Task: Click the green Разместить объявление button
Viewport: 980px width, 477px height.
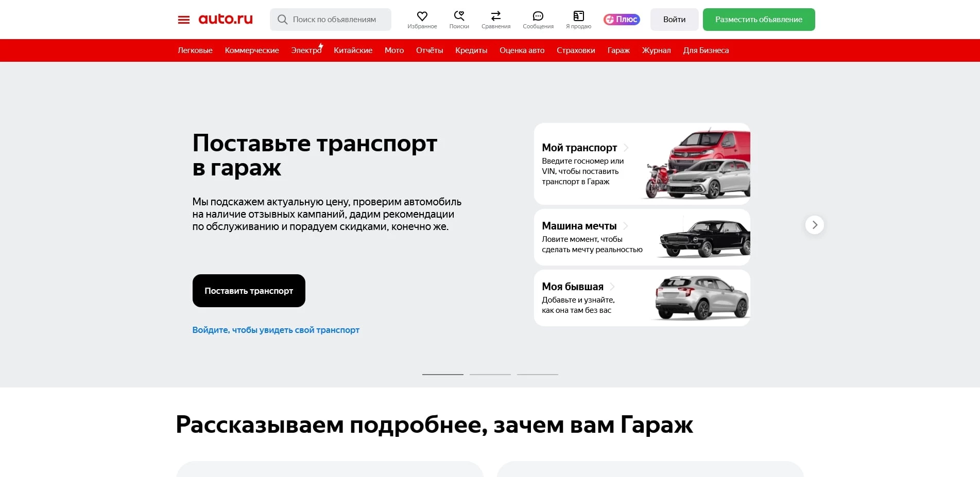Action: 758,19
